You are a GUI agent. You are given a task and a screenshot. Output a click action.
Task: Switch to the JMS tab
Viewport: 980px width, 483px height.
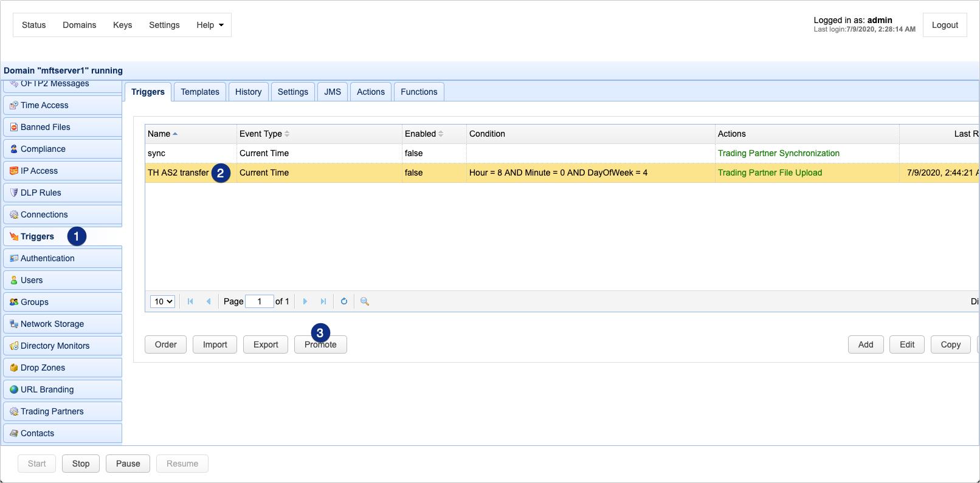tap(333, 92)
